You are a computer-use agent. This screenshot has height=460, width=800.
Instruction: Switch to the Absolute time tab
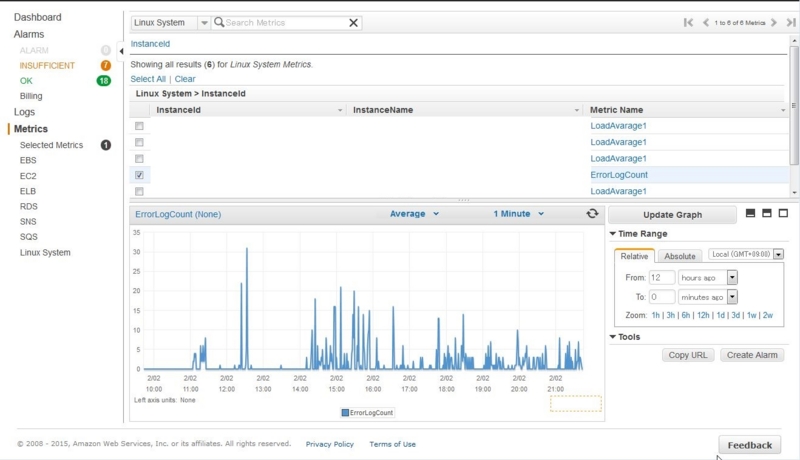(680, 256)
